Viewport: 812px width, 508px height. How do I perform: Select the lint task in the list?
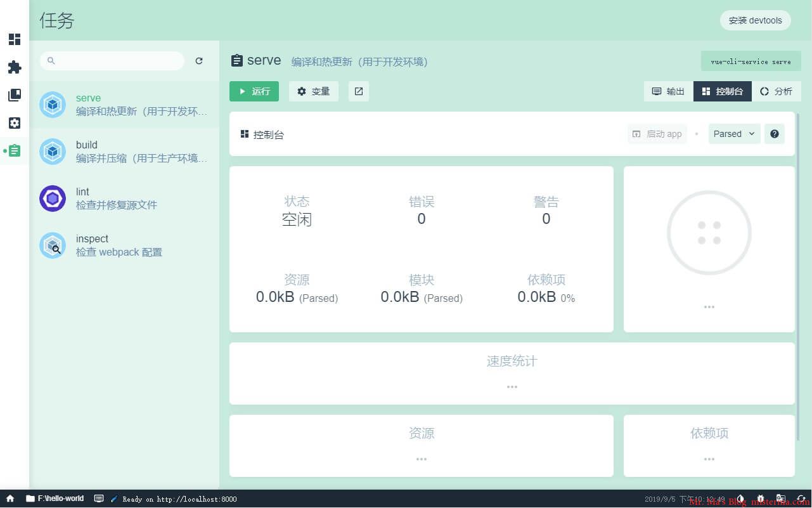[124, 199]
